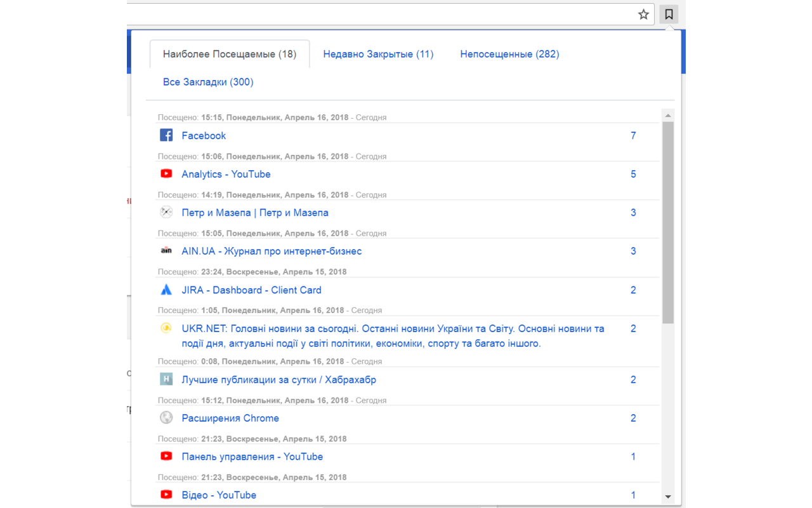Click the Посещено 15:15 timestamp above Facebook
The height and width of the screenshot is (508, 812).
pyautogui.click(x=272, y=117)
